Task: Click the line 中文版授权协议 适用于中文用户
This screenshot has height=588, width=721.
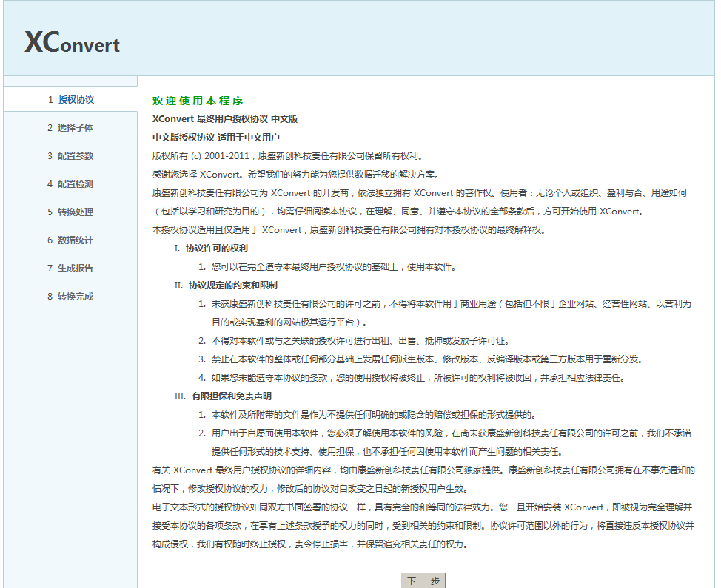Action: click(216, 138)
